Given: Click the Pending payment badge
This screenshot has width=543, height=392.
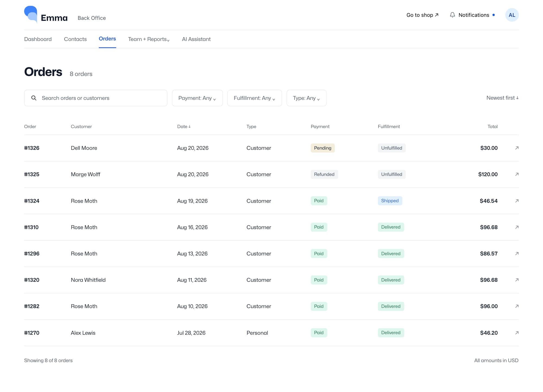Looking at the screenshot, I should [x=323, y=148].
